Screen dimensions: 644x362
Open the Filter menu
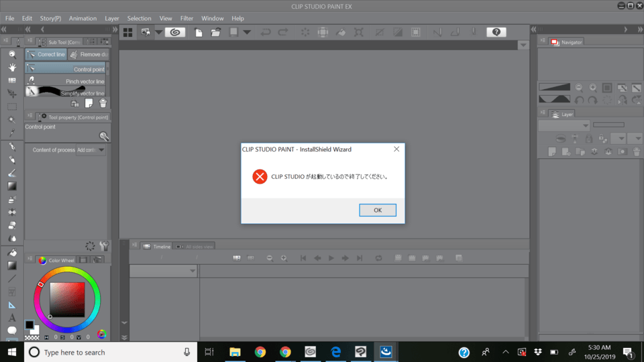coord(186,19)
